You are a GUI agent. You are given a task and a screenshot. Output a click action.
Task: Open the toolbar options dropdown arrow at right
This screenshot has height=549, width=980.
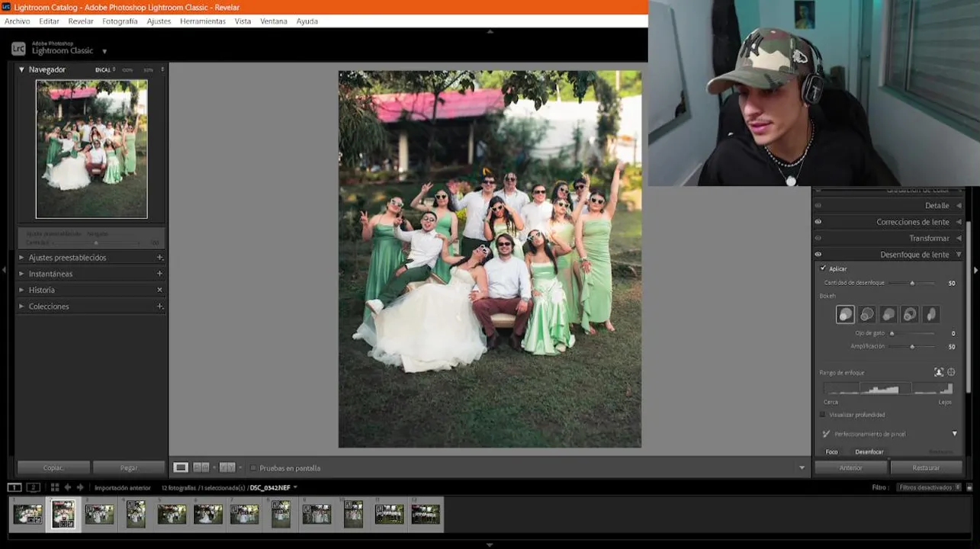(x=802, y=467)
